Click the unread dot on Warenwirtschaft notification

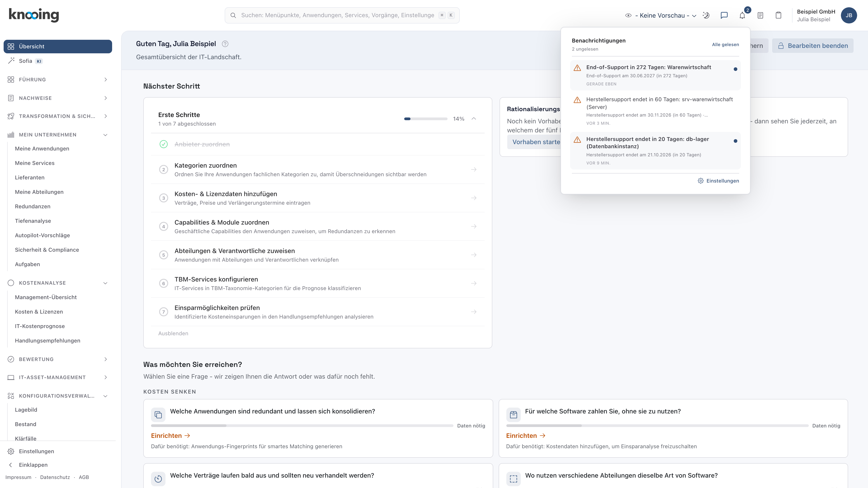[735, 69]
